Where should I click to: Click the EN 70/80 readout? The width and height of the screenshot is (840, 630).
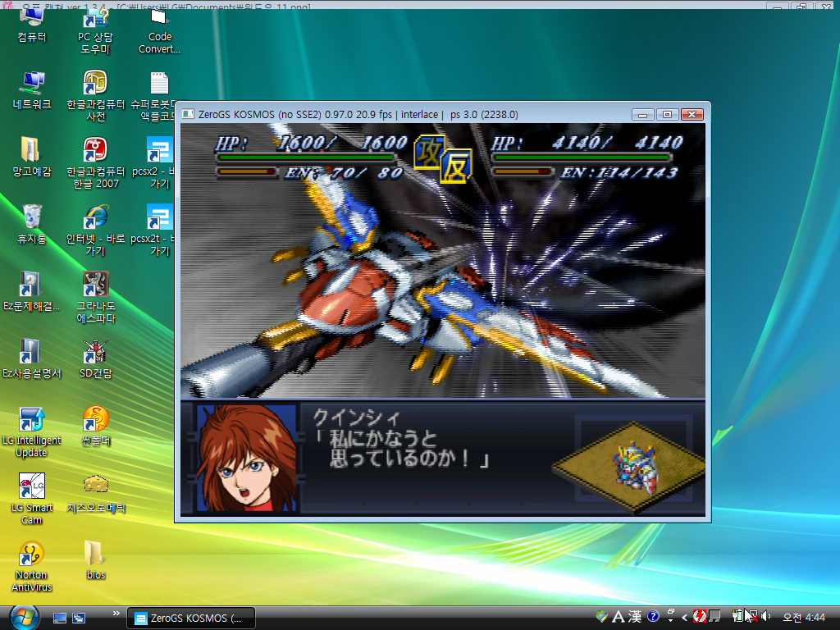pyautogui.click(x=344, y=173)
